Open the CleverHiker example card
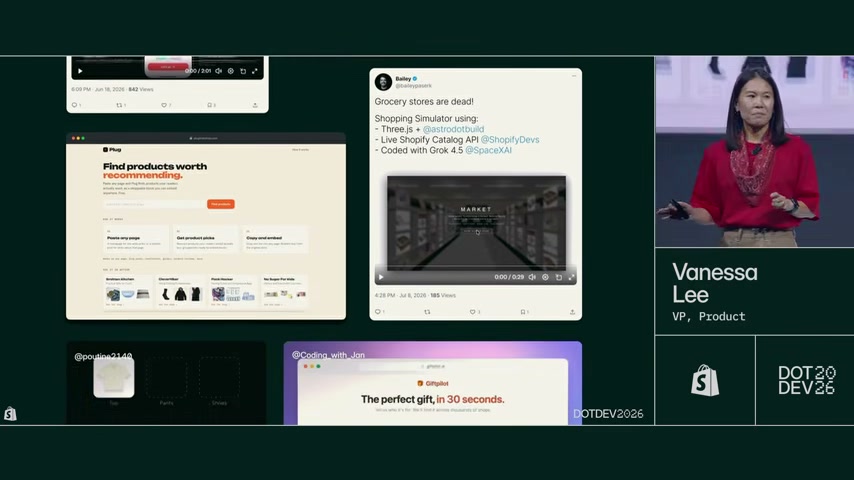 pyautogui.click(x=180, y=291)
